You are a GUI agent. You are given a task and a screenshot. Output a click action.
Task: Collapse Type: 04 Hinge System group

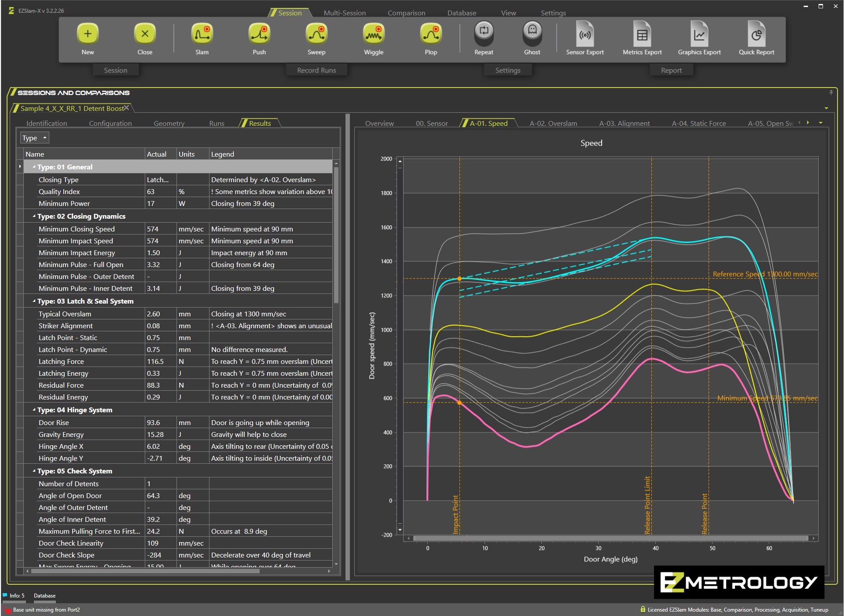34,410
